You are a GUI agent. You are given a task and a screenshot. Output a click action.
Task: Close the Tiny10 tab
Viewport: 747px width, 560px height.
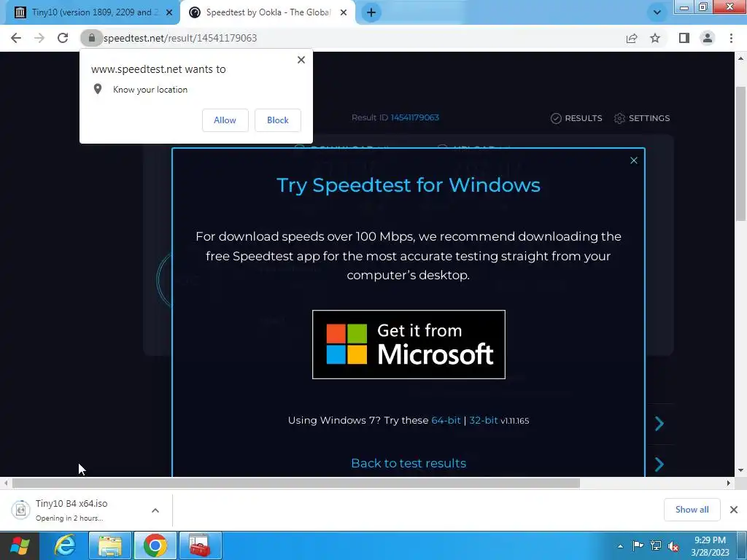(169, 12)
